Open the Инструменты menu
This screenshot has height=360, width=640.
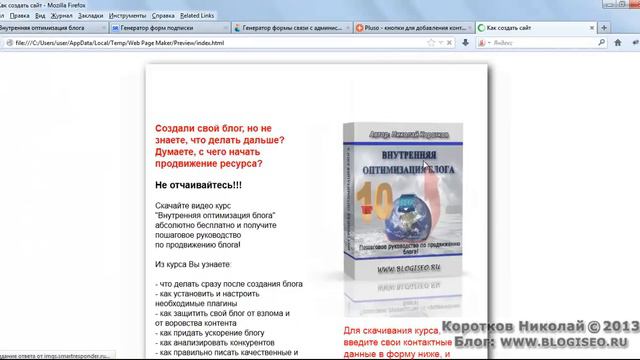[127, 16]
